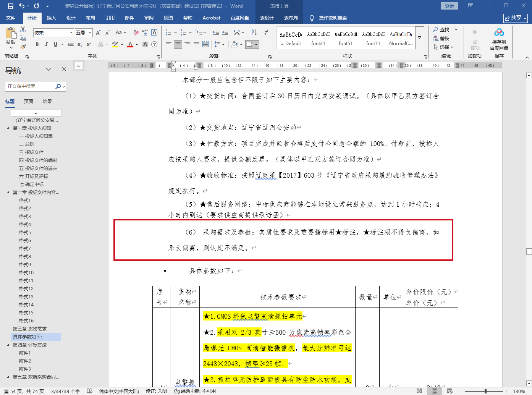This screenshot has height=395, width=532.
Task: Open the phonetic guide (wén) tool
Action: pos(145,32)
